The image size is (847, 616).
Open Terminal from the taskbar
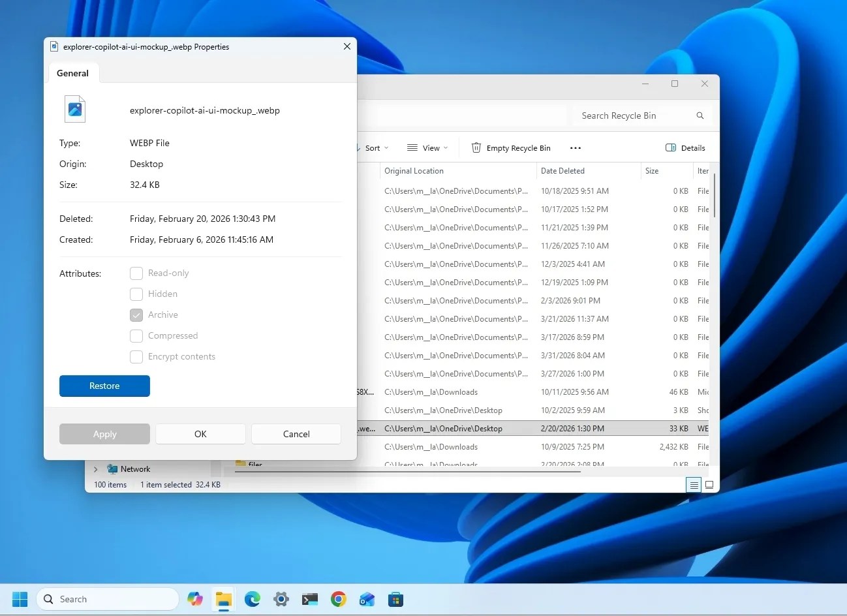point(310,599)
